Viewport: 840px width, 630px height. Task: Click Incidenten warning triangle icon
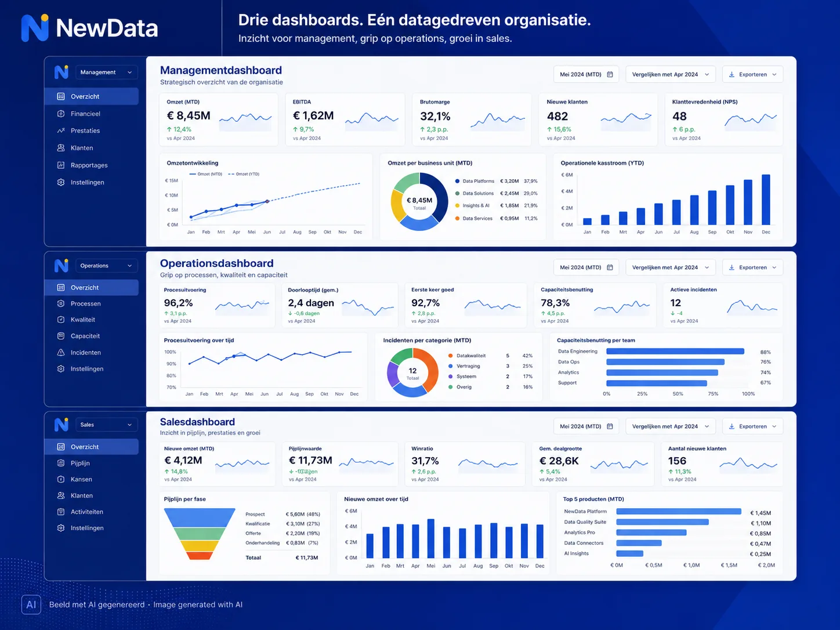tap(61, 353)
